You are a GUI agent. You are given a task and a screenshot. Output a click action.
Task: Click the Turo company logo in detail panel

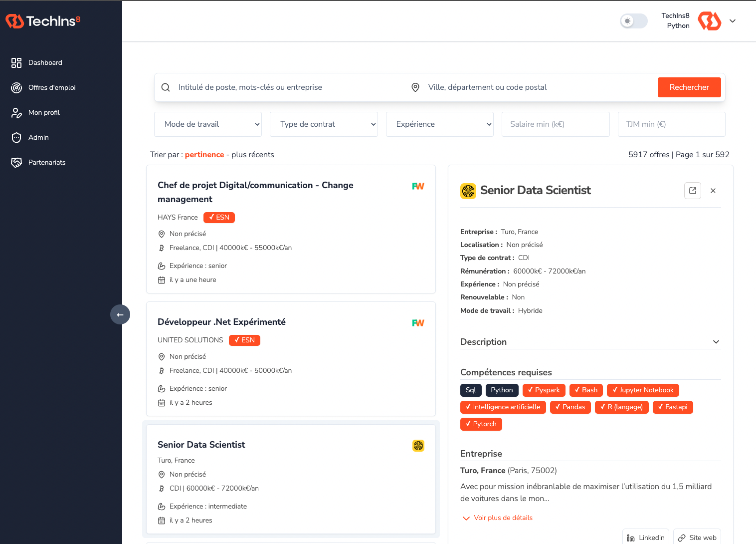point(468,191)
